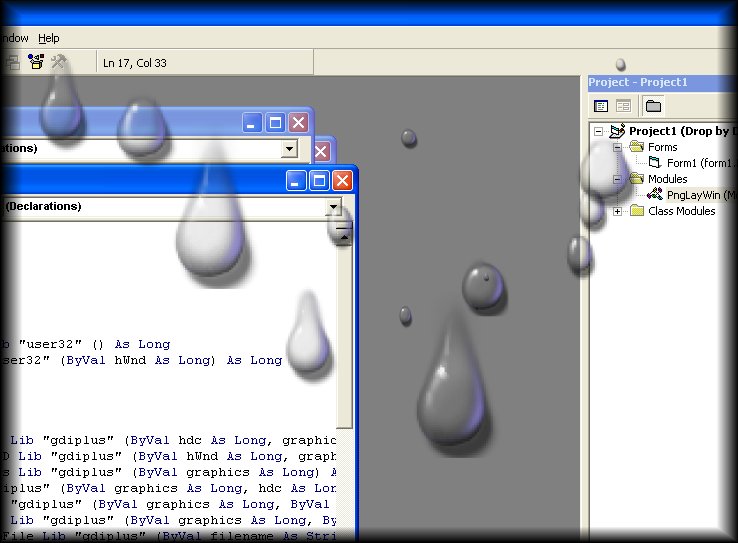Select the Form1 form icon in tree
Screen dimensions: 738x543
655,163
